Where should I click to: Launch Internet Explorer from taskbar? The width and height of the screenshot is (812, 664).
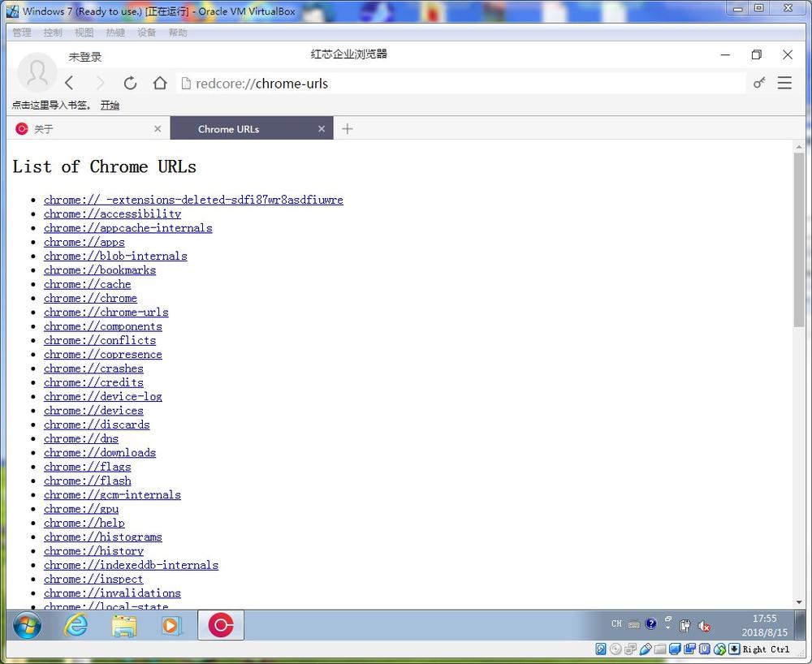tap(76, 625)
